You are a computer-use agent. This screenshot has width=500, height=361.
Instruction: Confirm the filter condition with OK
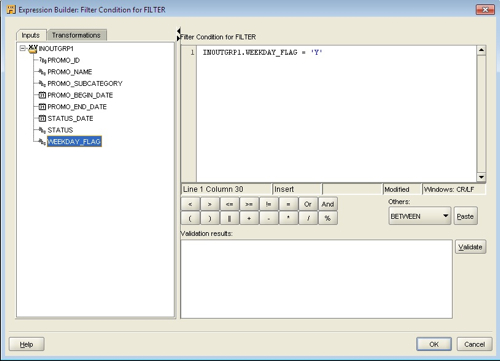434,344
